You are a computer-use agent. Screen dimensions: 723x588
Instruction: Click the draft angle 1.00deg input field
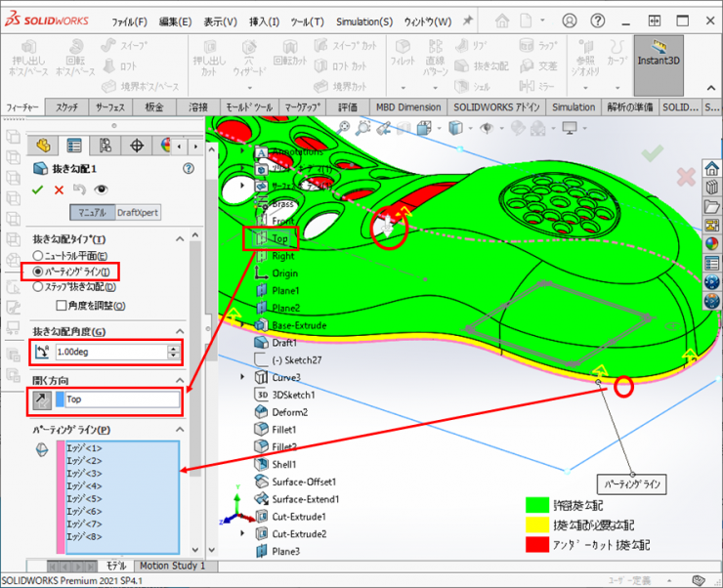tap(109, 352)
